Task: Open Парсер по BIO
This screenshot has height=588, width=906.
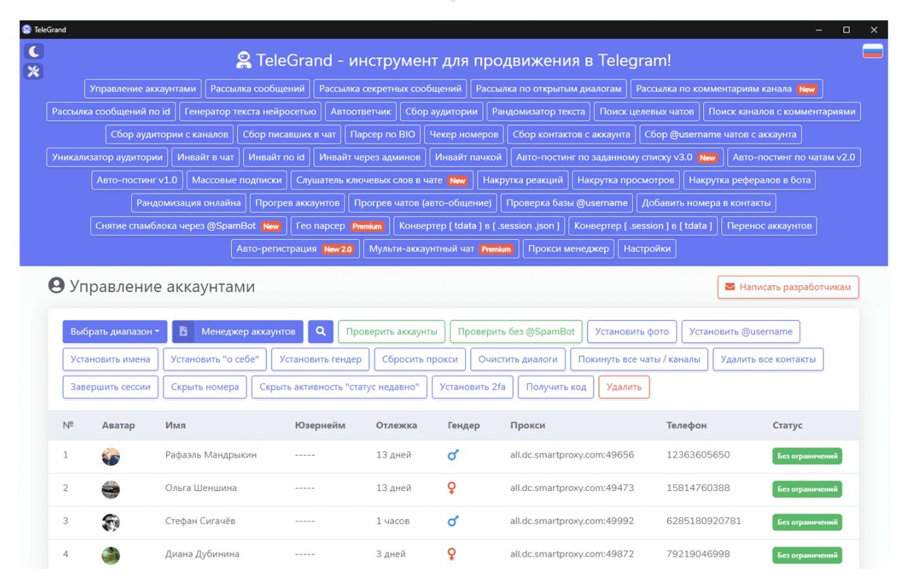Action: tap(382, 134)
